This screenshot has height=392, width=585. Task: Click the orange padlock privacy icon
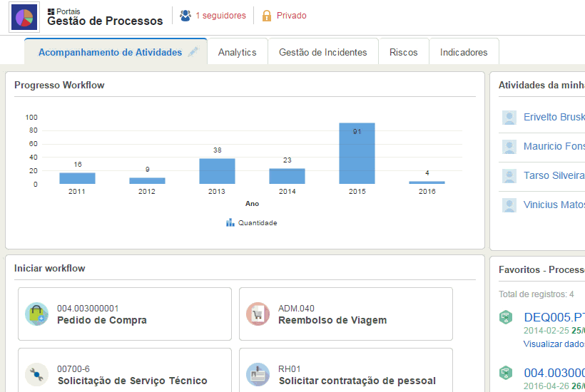[x=267, y=16]
